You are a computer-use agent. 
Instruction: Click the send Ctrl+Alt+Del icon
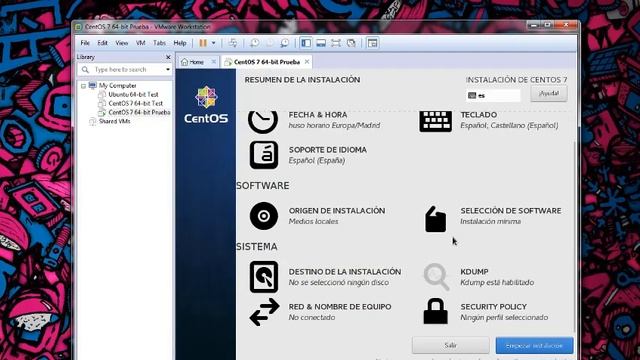(233, 43)
